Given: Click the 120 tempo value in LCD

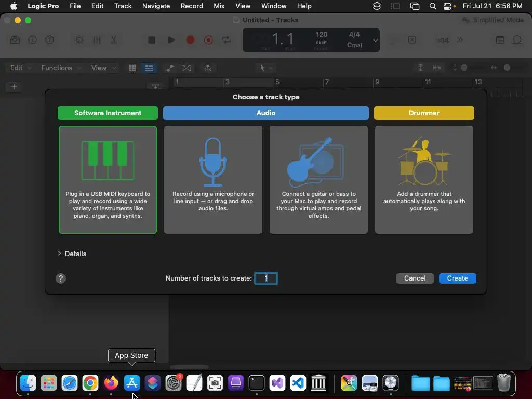Looking at the screenshot, I should (321, 35).
